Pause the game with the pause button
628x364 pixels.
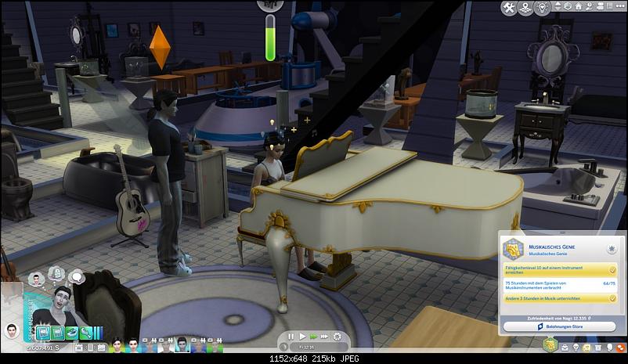[291, 337]
